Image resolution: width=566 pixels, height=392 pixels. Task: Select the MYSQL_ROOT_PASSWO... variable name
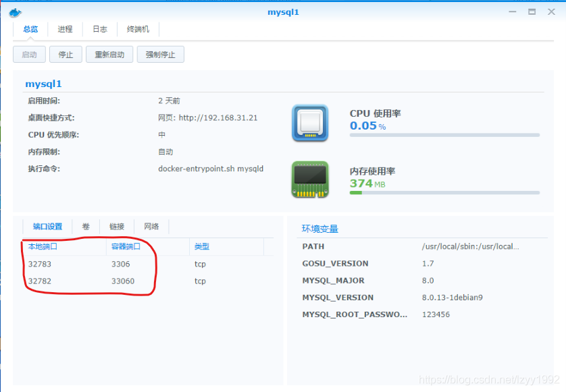click(355, 314)
